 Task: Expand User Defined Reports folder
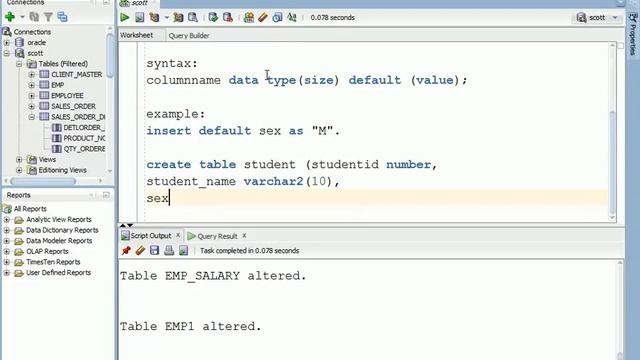pyautogui.click(x=7, y=273)
